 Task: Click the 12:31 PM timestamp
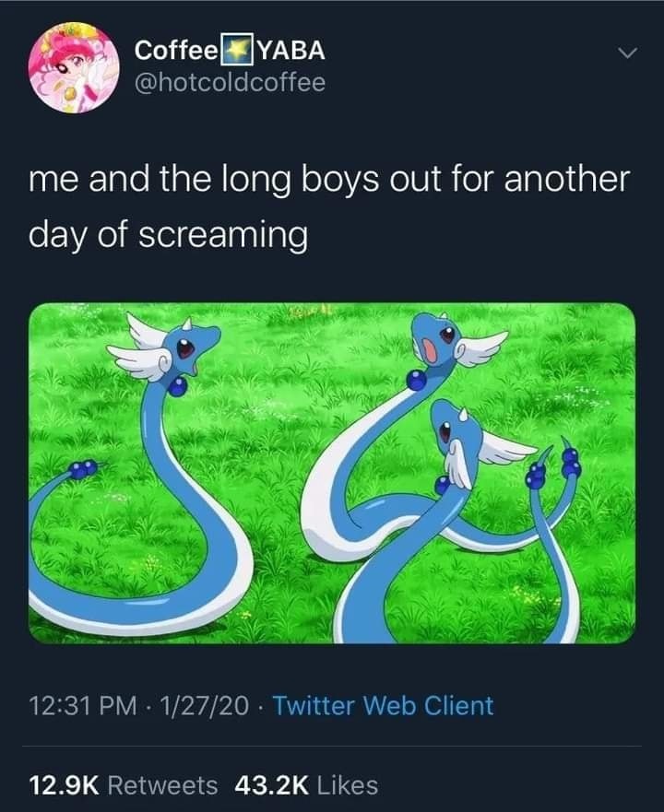[83, 706]
